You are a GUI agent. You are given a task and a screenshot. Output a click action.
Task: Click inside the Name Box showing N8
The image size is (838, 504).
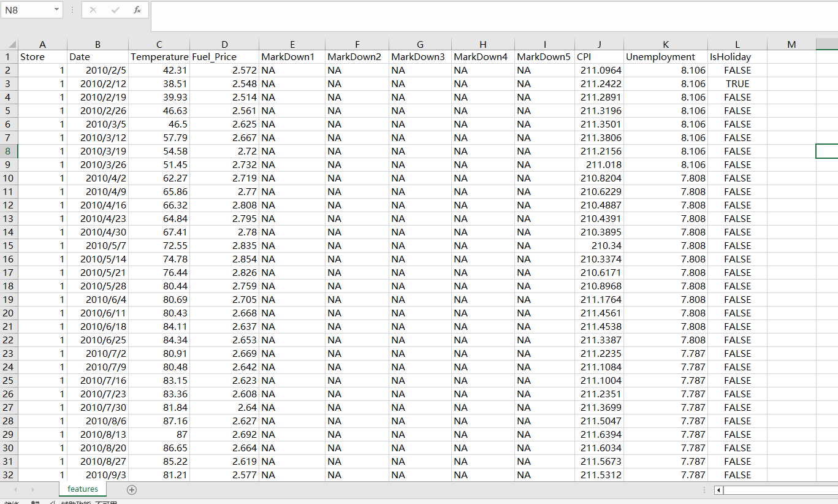pyautogui.click(x=27, y=10)
